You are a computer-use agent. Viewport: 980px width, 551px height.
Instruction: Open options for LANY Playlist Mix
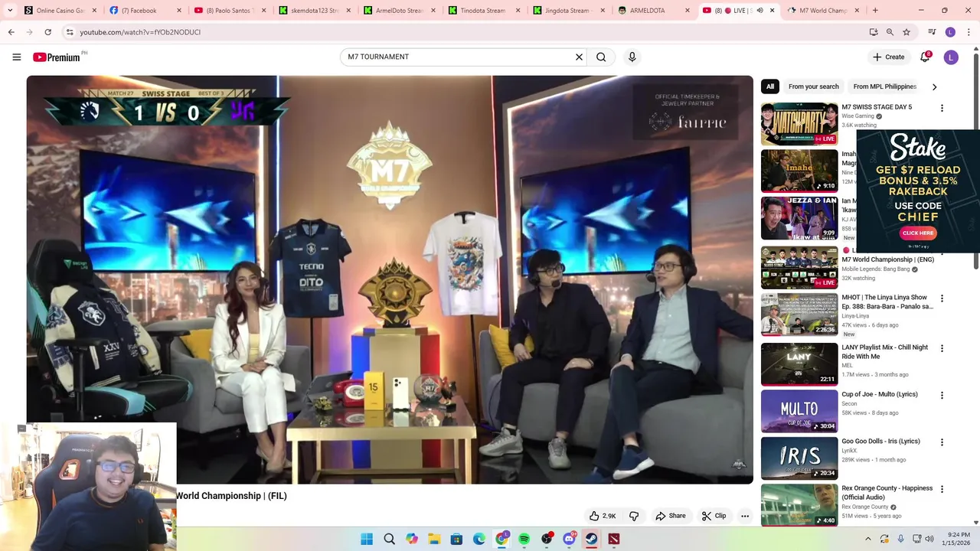[x=942, y=348]
